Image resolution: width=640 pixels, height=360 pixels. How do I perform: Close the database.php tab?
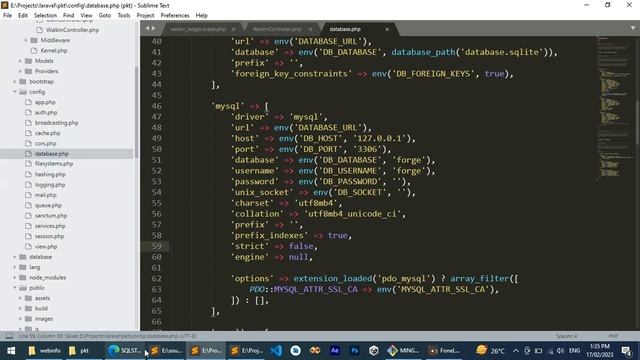click(x=387, y=29)
